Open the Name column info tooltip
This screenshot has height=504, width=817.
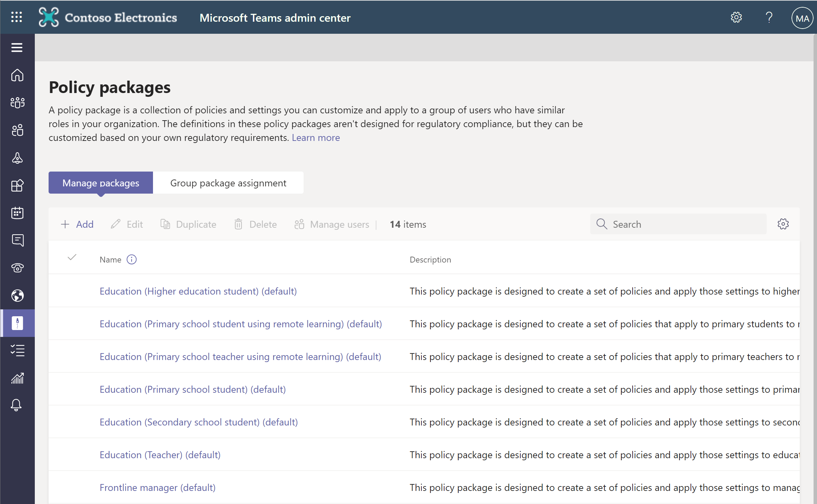click(x=131, y=259)
